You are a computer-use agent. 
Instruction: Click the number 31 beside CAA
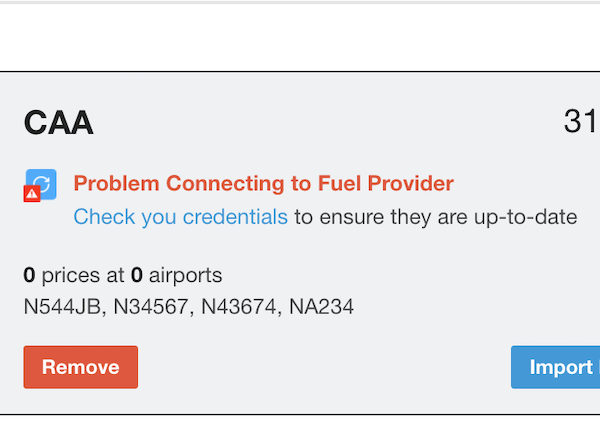(581, 121)
